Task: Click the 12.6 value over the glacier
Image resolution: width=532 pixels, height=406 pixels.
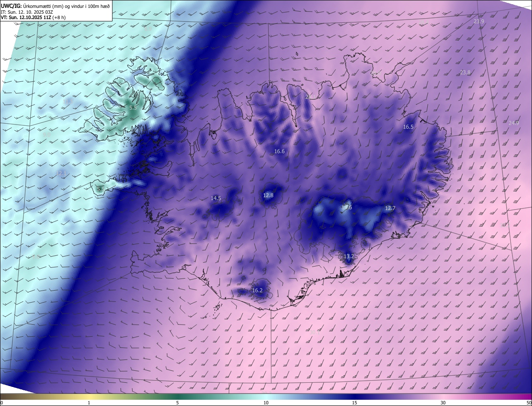Action: 347,207
